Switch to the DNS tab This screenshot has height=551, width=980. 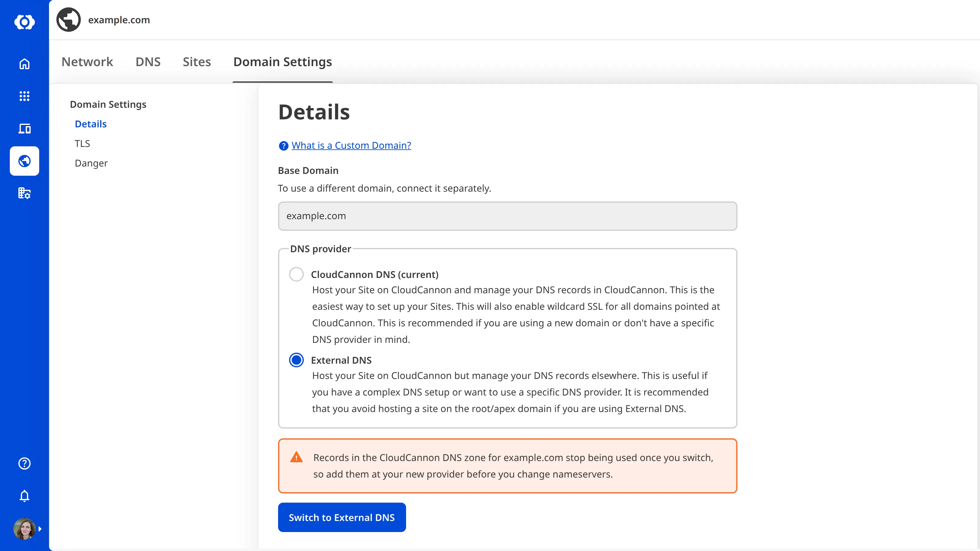pos(148,62)
